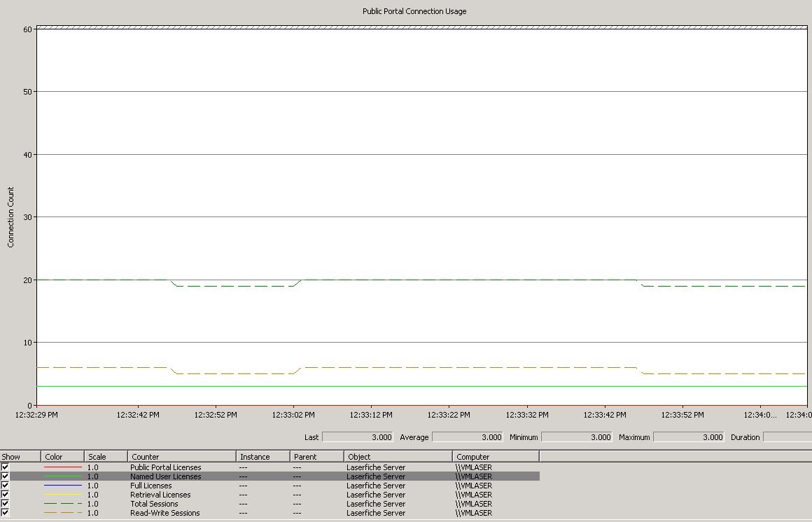Screen dimensions: 812x522
Task: Select the Total Sessions counter row
Action: 154,504
